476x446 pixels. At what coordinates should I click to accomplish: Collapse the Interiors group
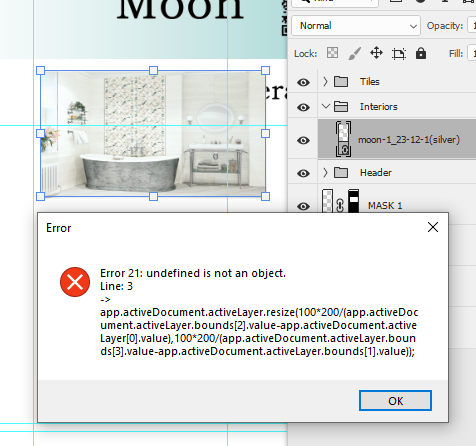[x=326, y=106]
